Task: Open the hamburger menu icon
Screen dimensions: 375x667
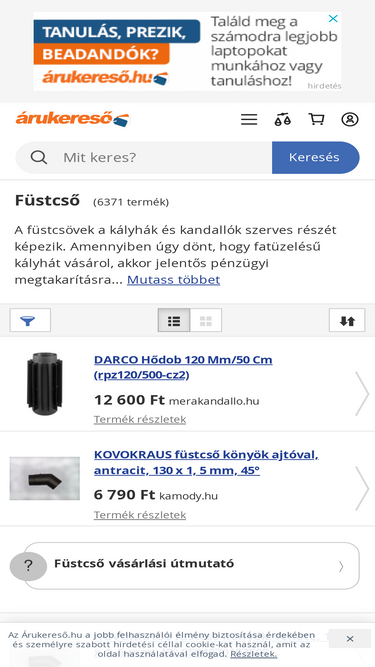Action: pos(249,120)
